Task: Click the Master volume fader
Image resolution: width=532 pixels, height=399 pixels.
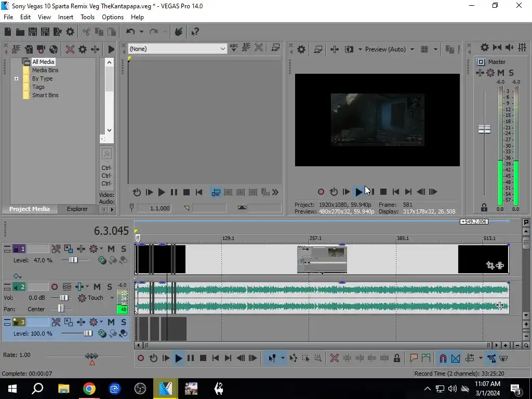Action: pyautogui.click(x=484, y=129)
